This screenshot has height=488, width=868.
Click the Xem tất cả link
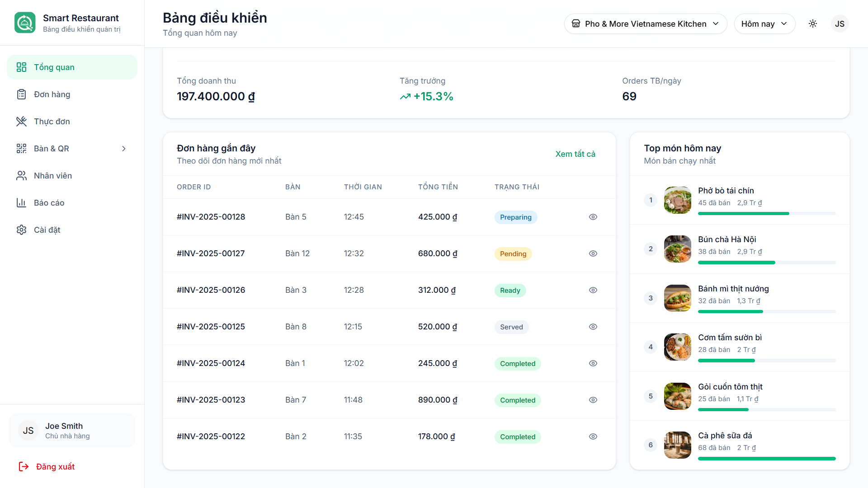pyautogui.click(x=575, y=154)
